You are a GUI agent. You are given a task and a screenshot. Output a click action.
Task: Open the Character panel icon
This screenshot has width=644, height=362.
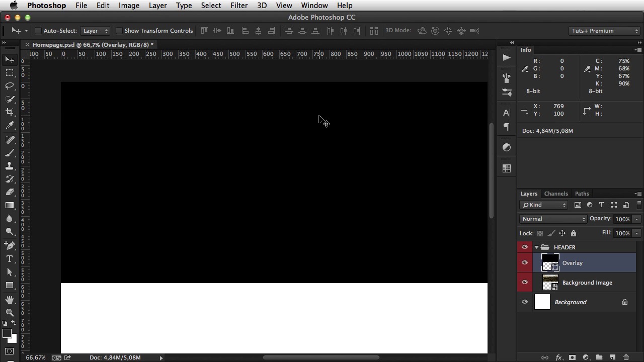pos(507,113)
